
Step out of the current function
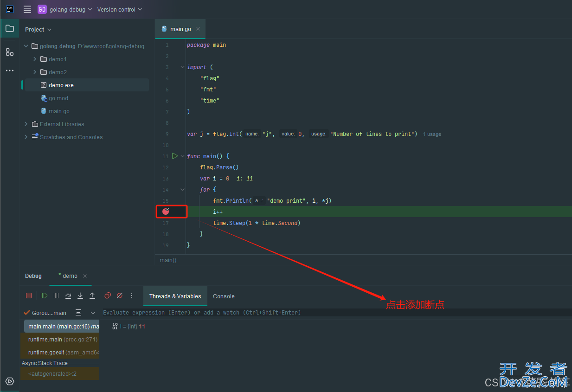92,296
